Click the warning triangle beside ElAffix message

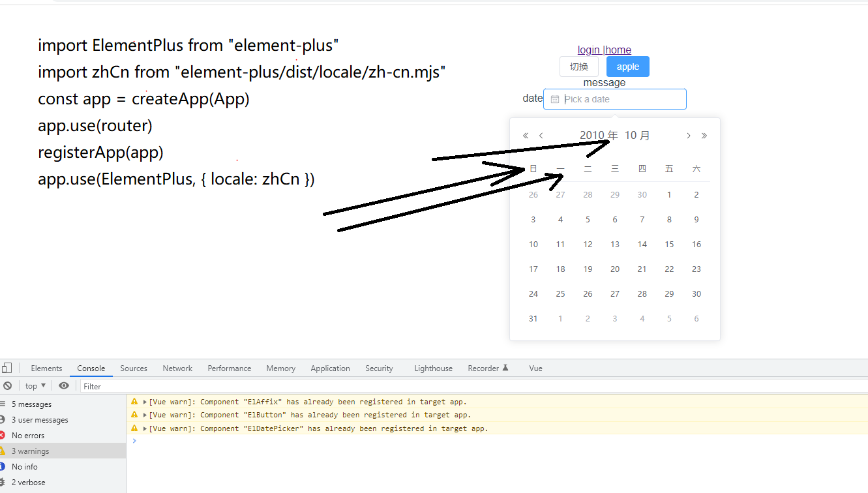[x=134, y=402]
